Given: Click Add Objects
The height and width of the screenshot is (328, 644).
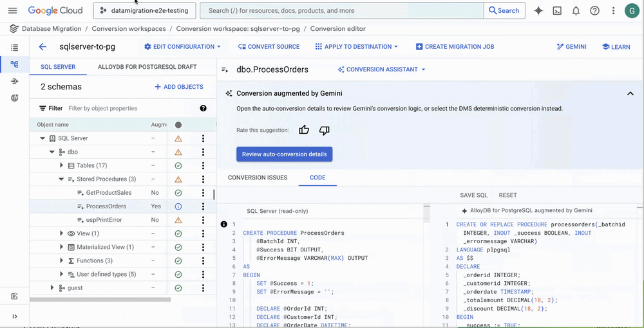Looking at the screenshot, I should (x=178, y=87).
